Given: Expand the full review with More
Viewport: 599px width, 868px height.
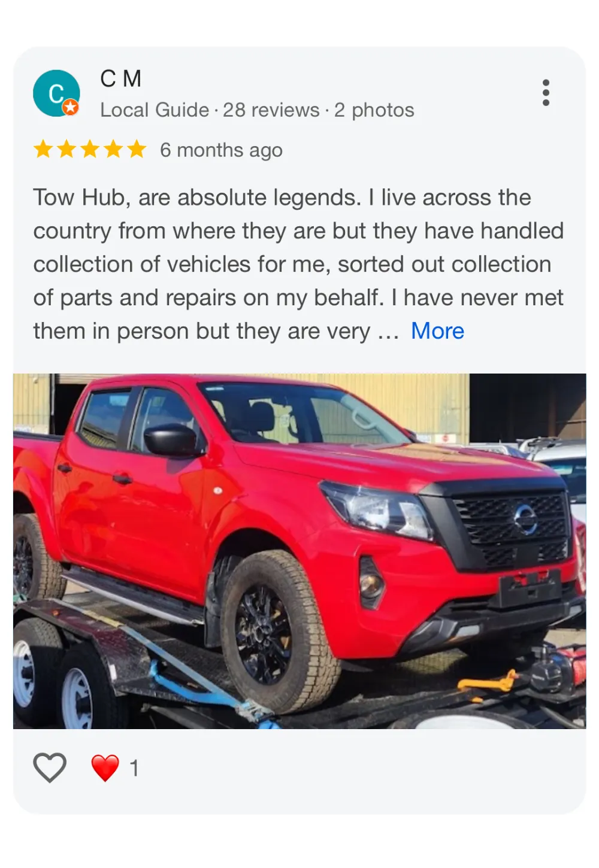Looking at the screenshot, I should [x=437, y=331].
